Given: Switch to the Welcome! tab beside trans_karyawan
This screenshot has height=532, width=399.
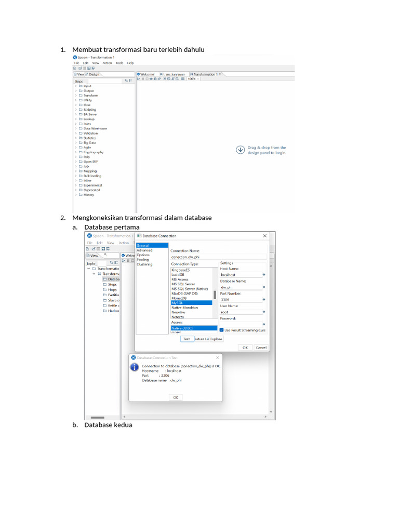Looking at the screenshot, I should point(146,74).
